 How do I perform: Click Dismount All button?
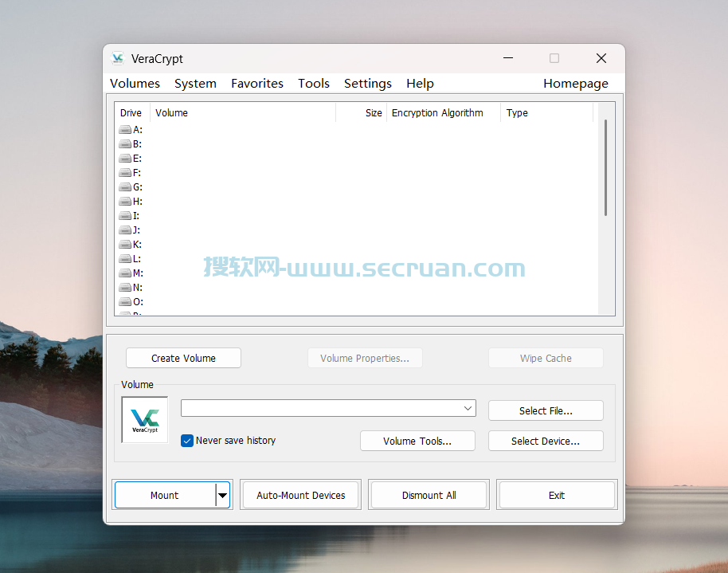coord(429,496)
